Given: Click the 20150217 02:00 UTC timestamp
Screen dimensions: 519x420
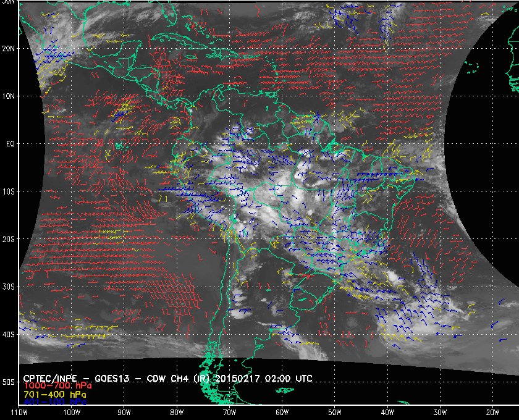Looking at the screenshot, I should click(264, 379).
